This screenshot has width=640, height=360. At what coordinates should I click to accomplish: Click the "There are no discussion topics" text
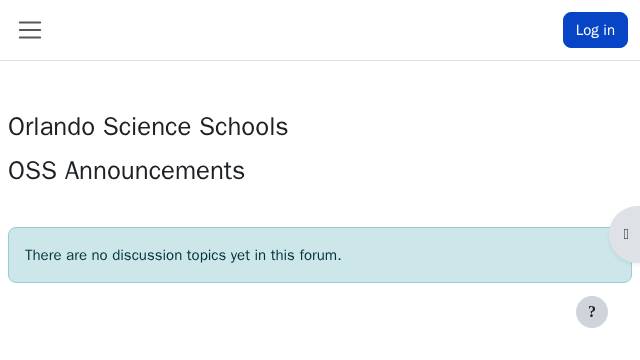pyautogui.click(x=183, y=255)
